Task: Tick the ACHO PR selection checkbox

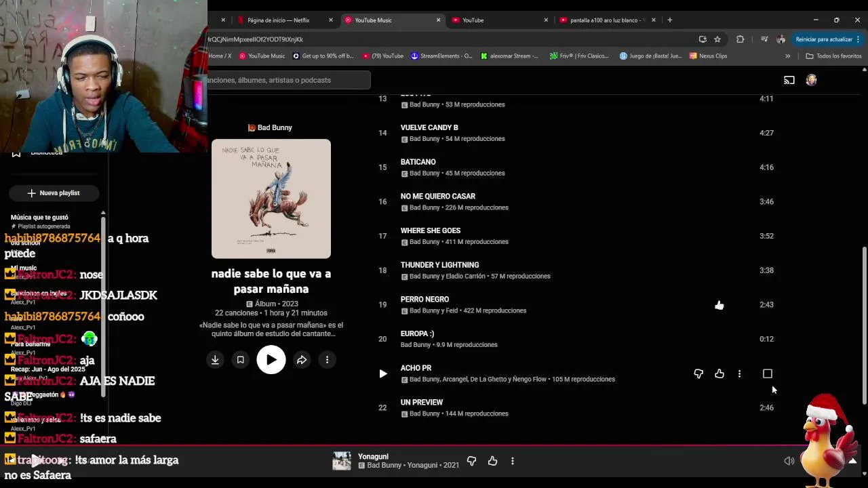Action: [x=768, y=373]
